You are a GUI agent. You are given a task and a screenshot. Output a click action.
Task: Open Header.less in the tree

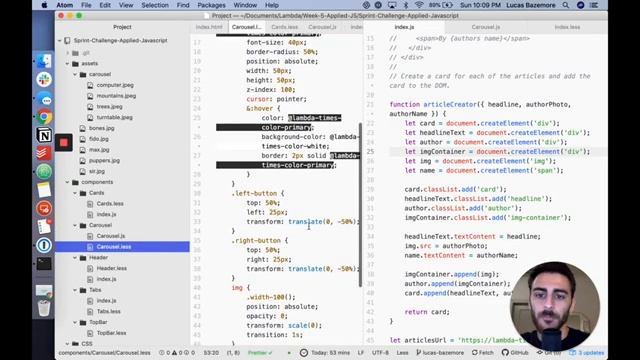click(111, 269)
